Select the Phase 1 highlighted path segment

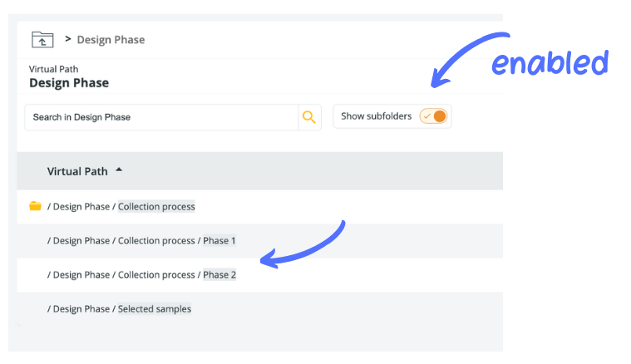tap(219, 241)
